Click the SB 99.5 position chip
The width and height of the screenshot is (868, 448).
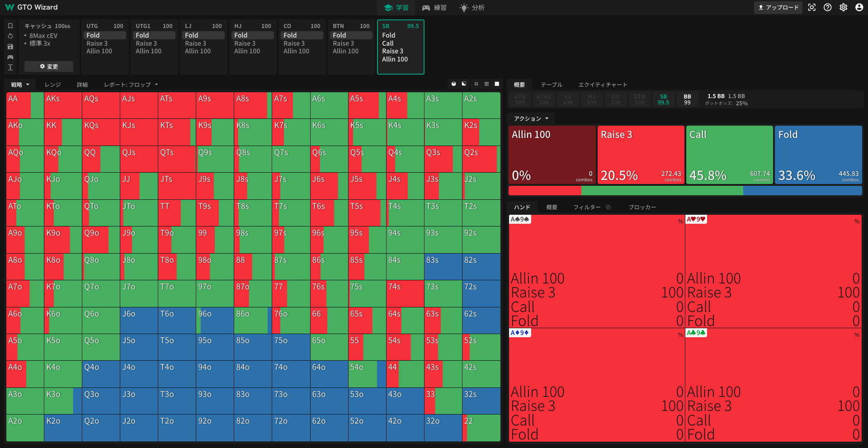tap(663, 99)
